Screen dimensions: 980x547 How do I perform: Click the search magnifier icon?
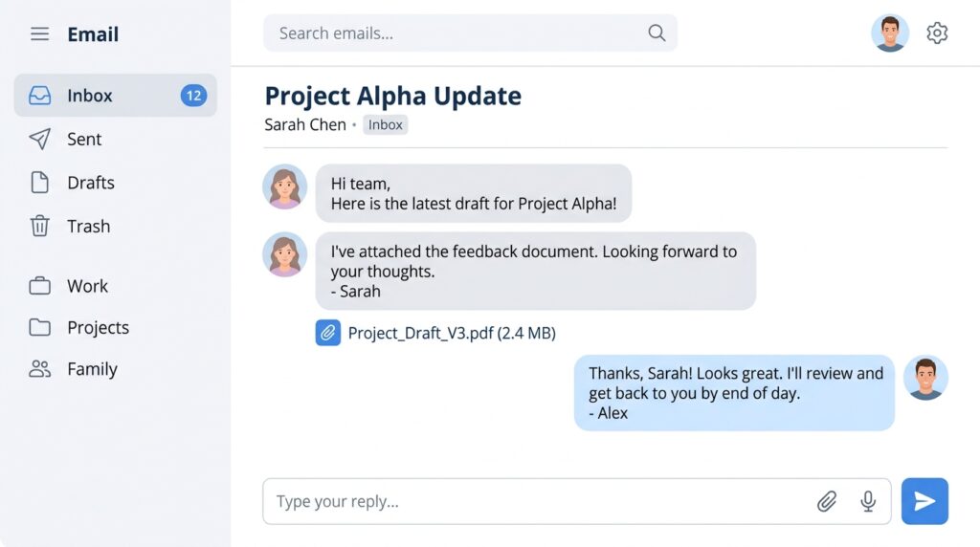tap(657, 33)
